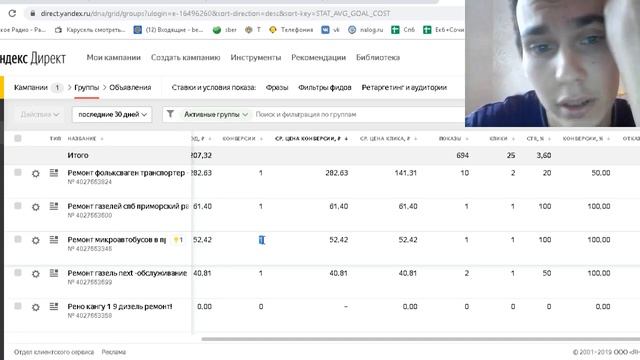
Task: Open the vk bookmark
Action: point(331,30)
